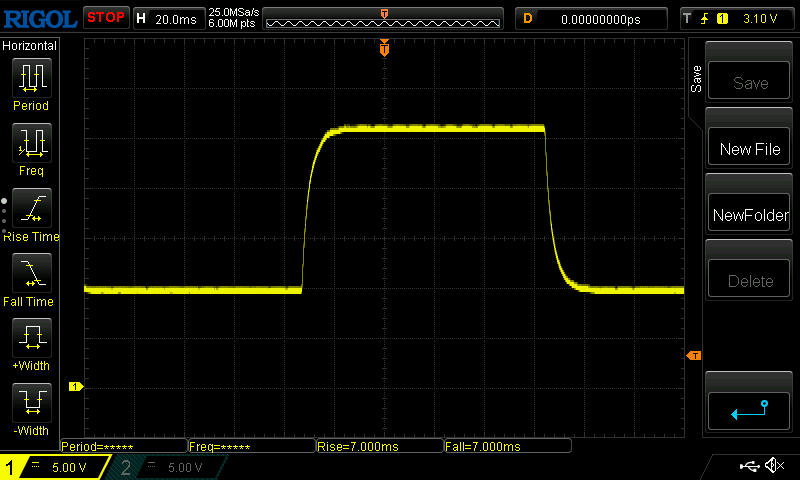Click the red STOP status indicator
Image resolution: width=800 pixels, height=480 pixels.
coord(106,18)
